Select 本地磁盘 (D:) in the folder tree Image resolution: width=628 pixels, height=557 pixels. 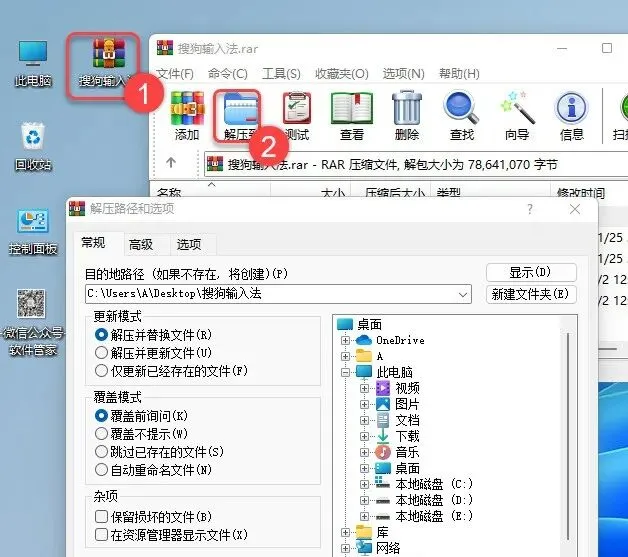tap(425, 500)
